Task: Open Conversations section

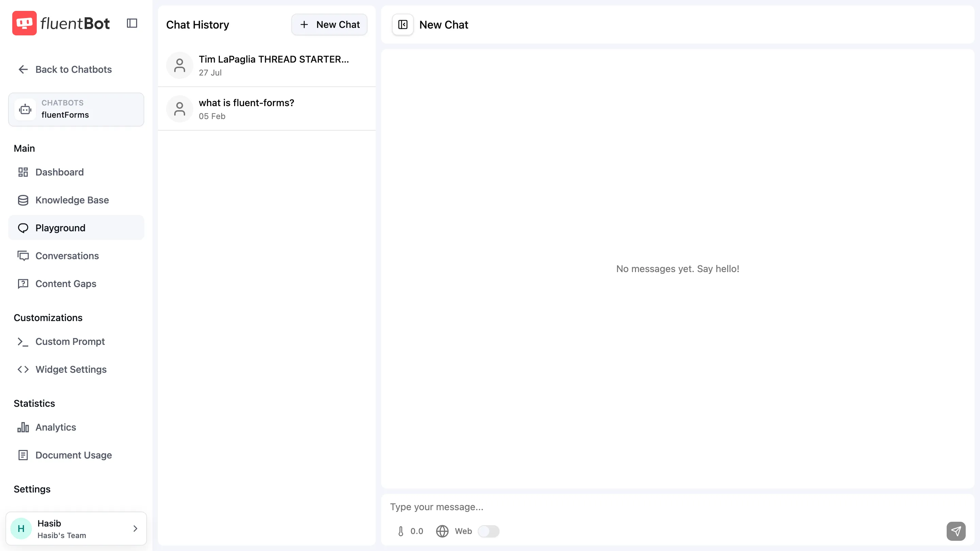Action: tap(76, 256)
